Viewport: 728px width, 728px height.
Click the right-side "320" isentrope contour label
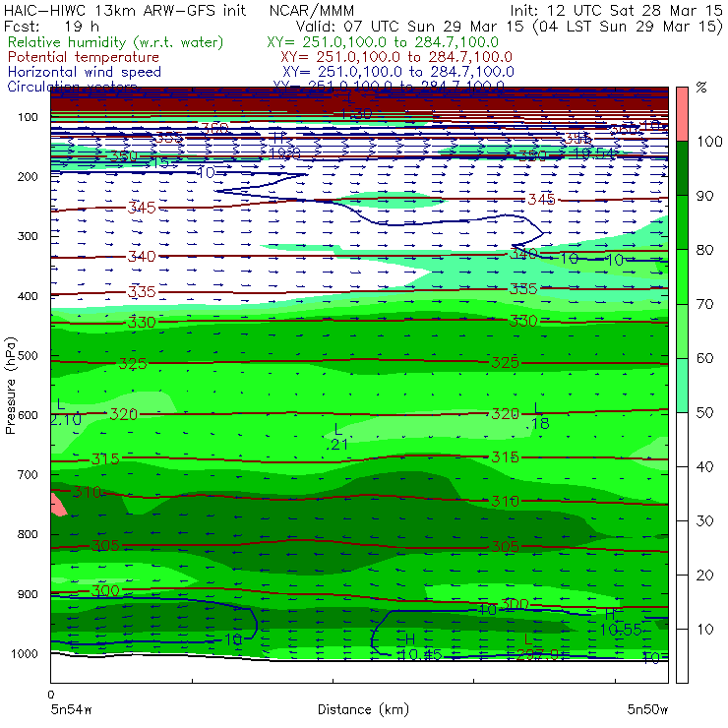tap(505, 413)
